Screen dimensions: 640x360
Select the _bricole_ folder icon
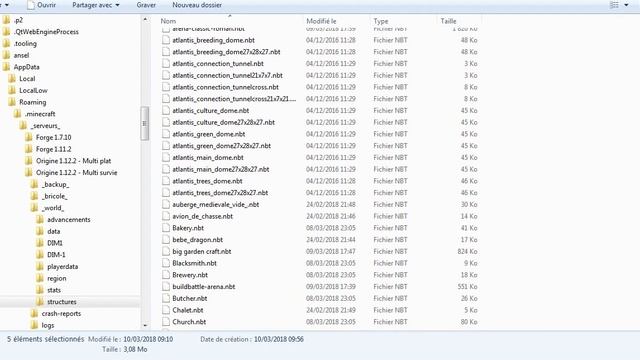pos(35,196)
